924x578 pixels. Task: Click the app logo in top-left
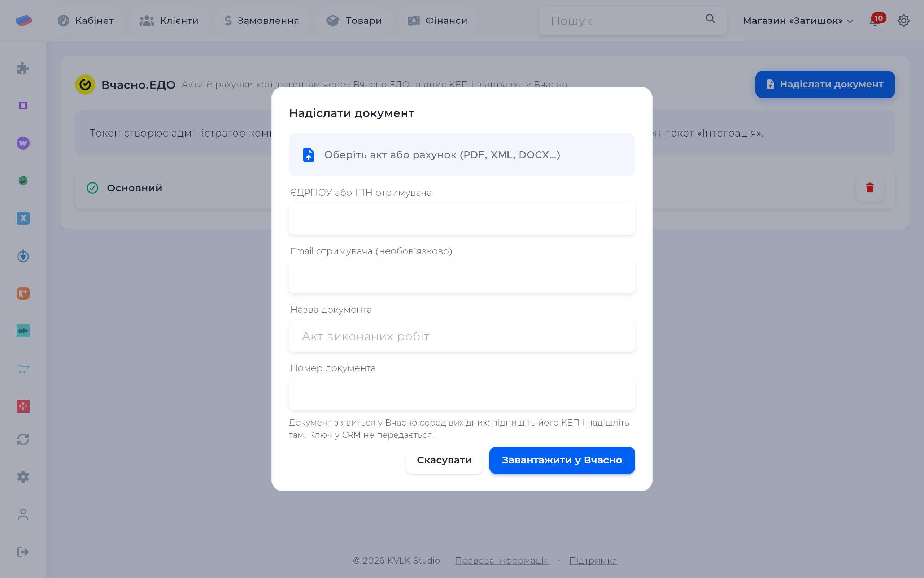[x=24, y=20]
